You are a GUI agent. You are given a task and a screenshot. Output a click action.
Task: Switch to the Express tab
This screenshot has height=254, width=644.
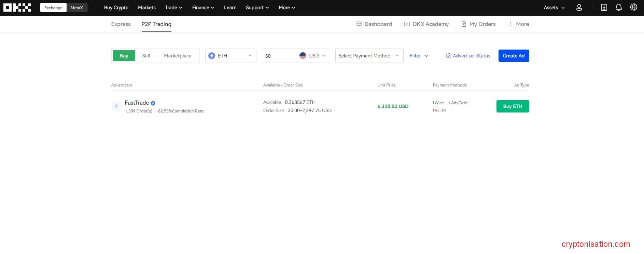click(121, 24)
